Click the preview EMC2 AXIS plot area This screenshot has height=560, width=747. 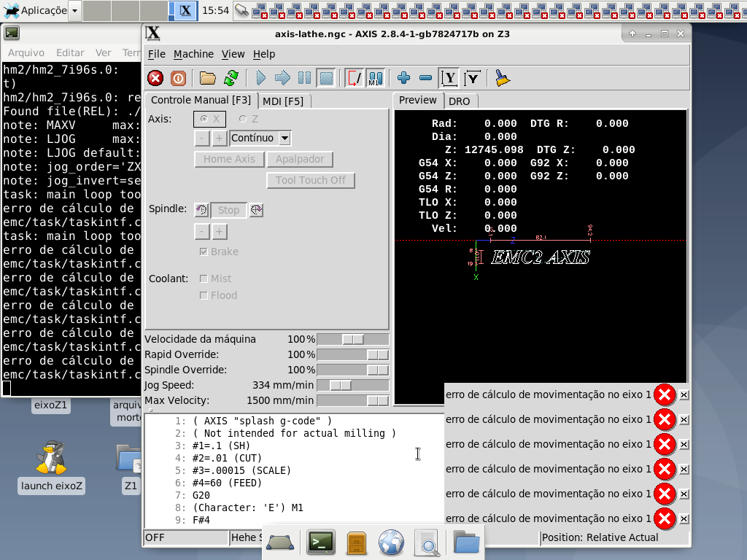(x=541, y=257)
